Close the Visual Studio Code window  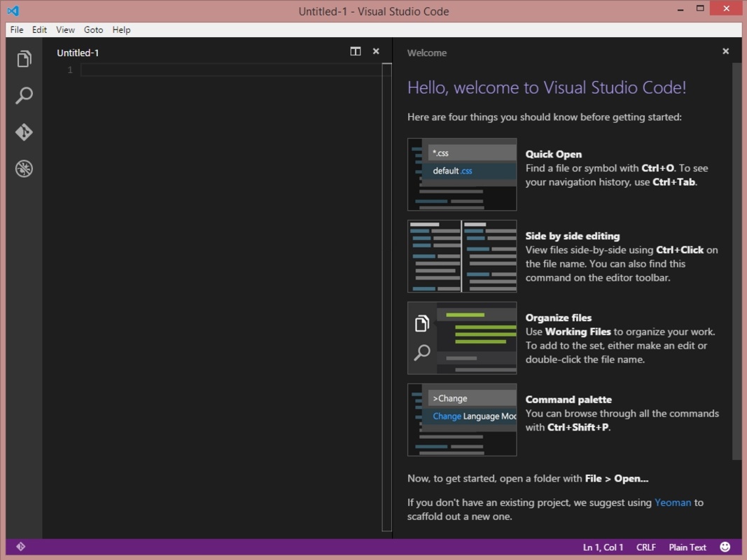point(726,8)
